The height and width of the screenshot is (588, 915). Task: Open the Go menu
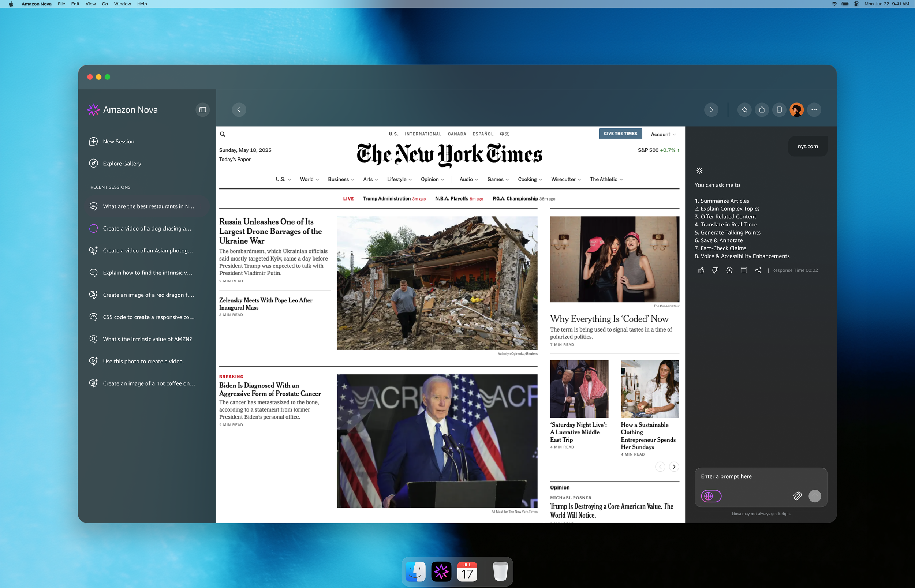(x=105, y=4)
